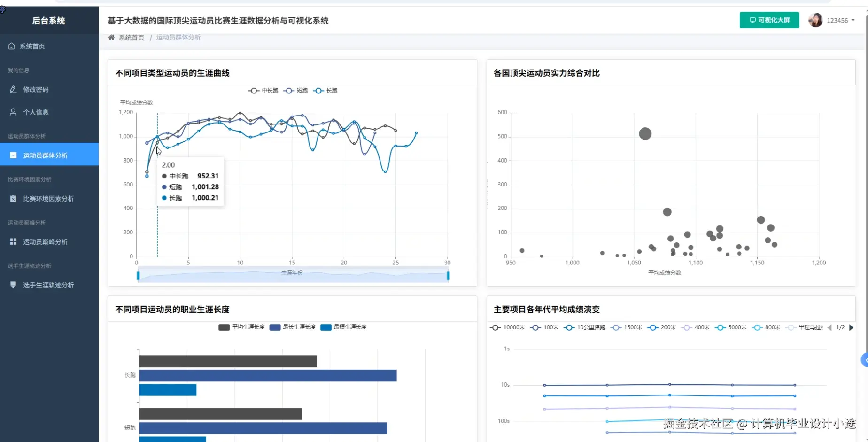
Task: Toggle the 中长跑 legend in career curve chart
Action: [x=263, y=91]
